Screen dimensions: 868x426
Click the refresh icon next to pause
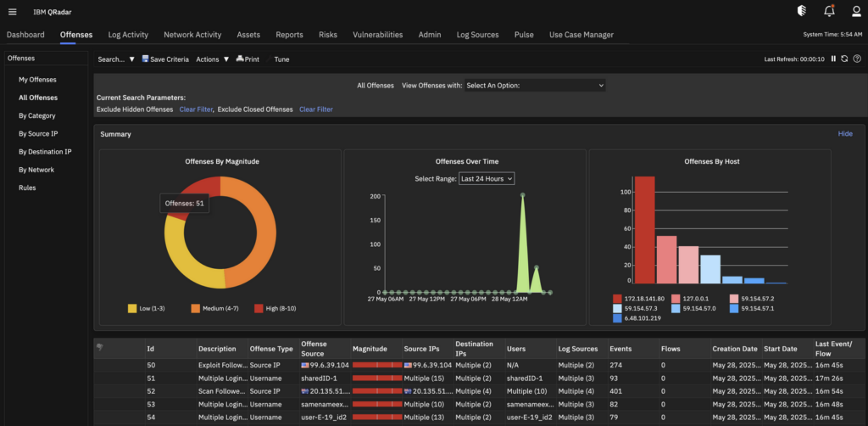(x=844, y=59)
